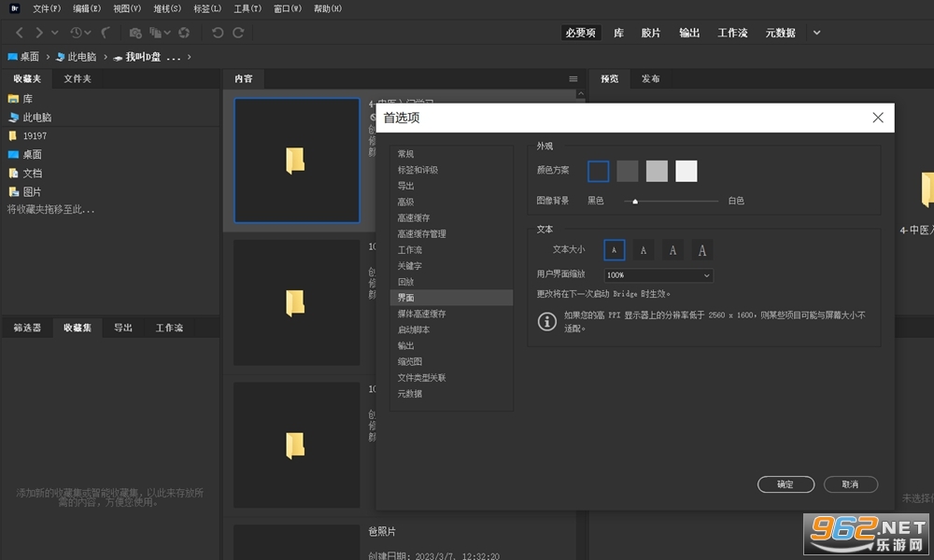Switch to the 元数据 workspace
Image resolution: width=934 pixels, height=560 pixels.
[780, 33]
